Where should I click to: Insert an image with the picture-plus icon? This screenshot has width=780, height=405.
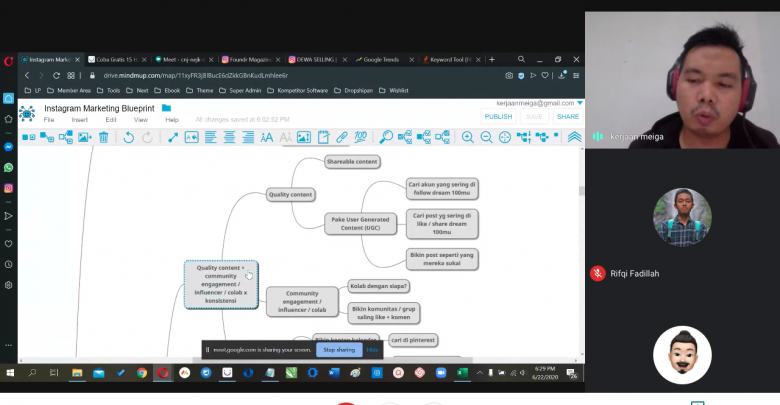pyautogui.click(x=85, y=137)
